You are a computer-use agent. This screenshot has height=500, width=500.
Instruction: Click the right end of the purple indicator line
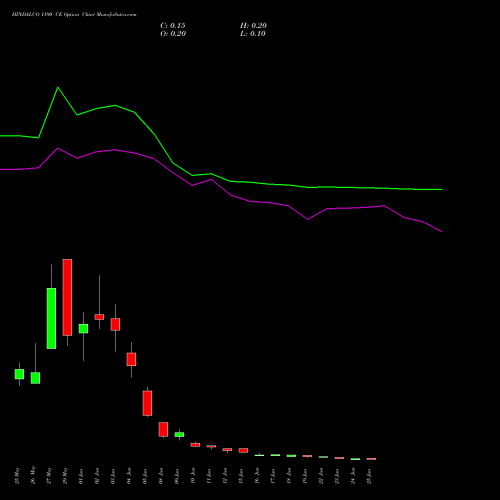[x=442, y=231]
